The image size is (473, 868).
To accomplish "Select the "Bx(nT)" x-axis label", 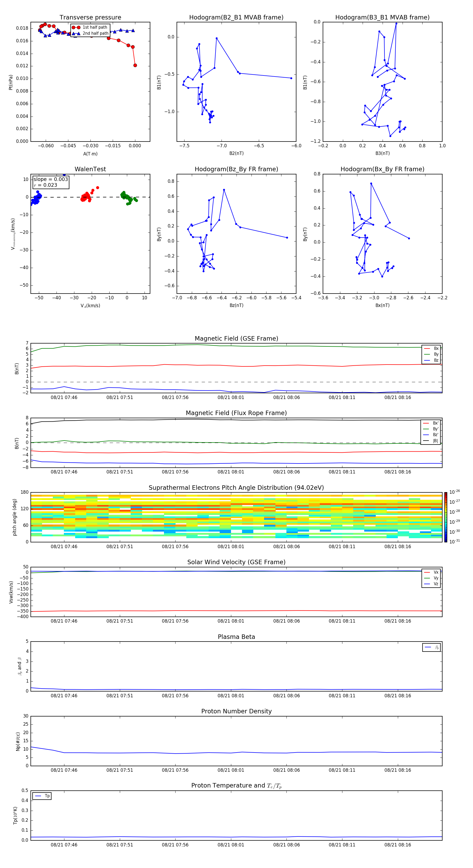I will 382,305.
